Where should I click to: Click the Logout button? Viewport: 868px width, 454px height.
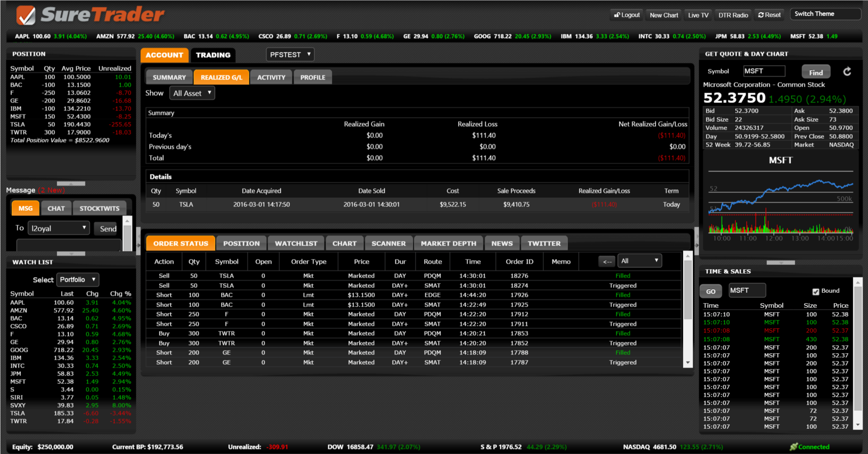pos(627,15)
